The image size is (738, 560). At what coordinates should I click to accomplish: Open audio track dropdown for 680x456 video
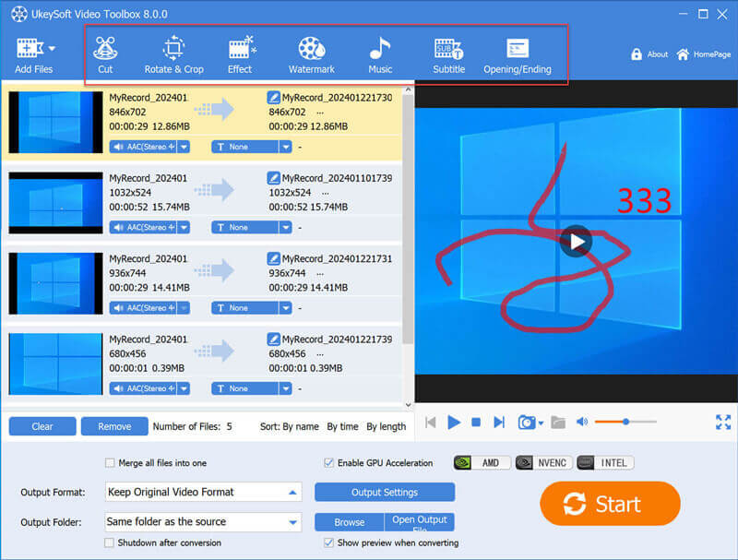tap(184, 388)
